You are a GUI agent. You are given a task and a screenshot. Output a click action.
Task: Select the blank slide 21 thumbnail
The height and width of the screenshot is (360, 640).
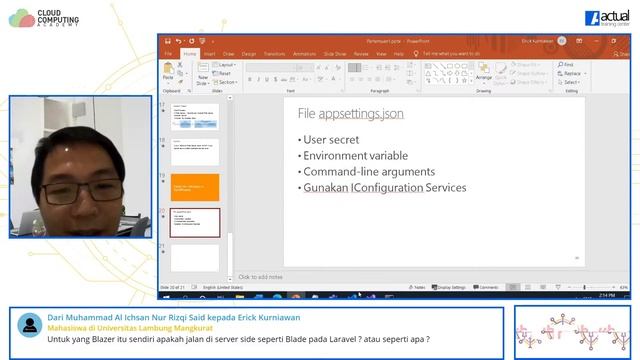coord(195,258)
